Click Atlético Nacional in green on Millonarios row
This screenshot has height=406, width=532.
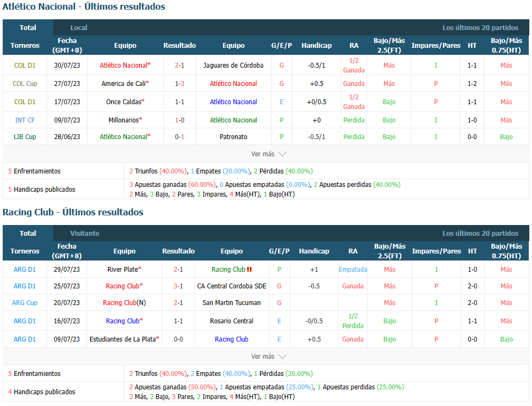[x=233, y=120]
